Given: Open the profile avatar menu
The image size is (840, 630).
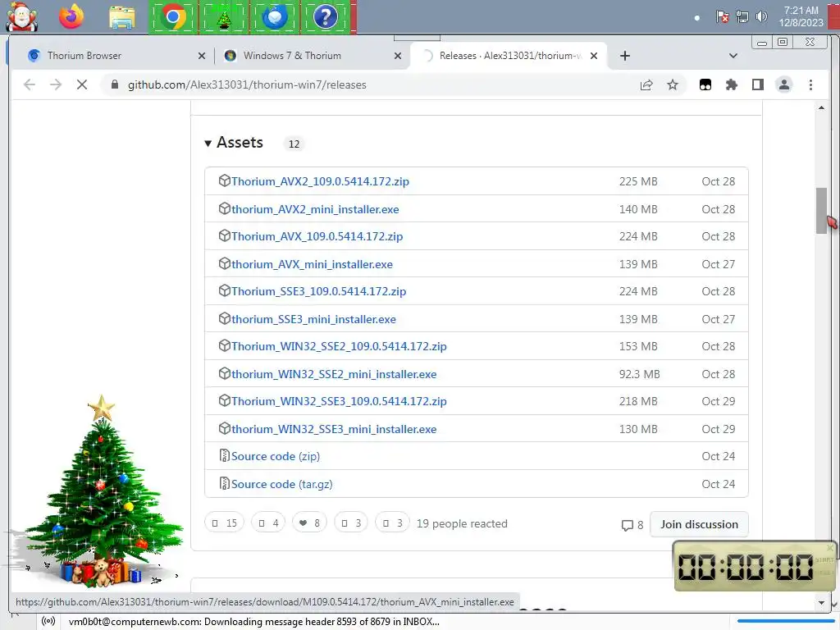Looking at the screenshot, I should (783, 84).
